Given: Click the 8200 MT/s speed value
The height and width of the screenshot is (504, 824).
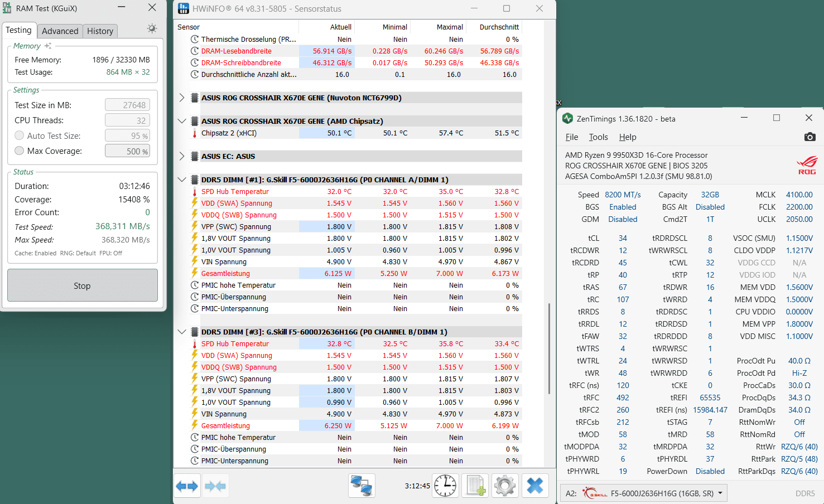Looking at the screenshot, I should tap(623, 195).
